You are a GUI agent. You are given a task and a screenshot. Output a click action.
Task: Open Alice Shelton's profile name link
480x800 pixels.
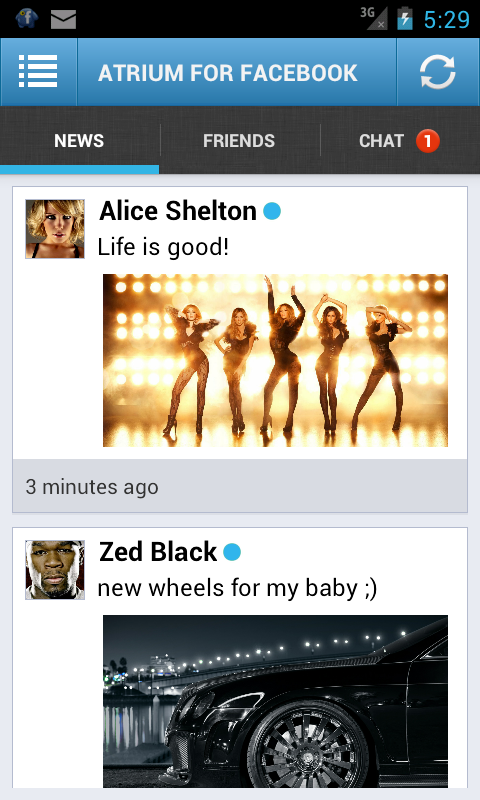[178, 211]
